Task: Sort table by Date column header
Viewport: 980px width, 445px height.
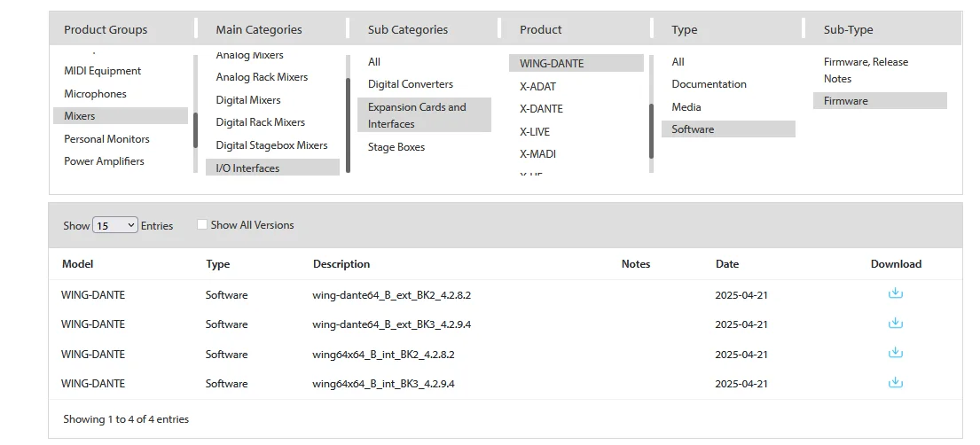Action: coord(727,264)
